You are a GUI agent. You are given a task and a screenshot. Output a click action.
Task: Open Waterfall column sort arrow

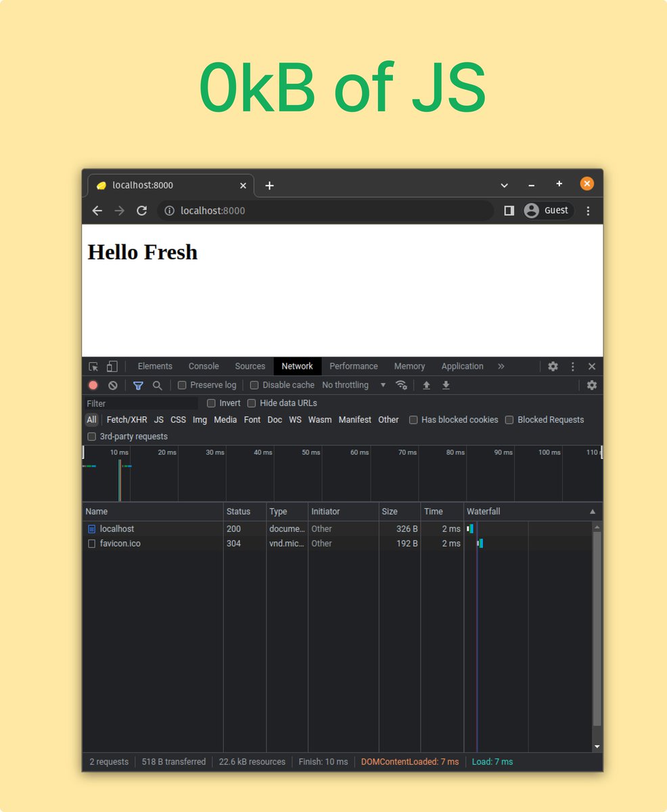point(593,512)
